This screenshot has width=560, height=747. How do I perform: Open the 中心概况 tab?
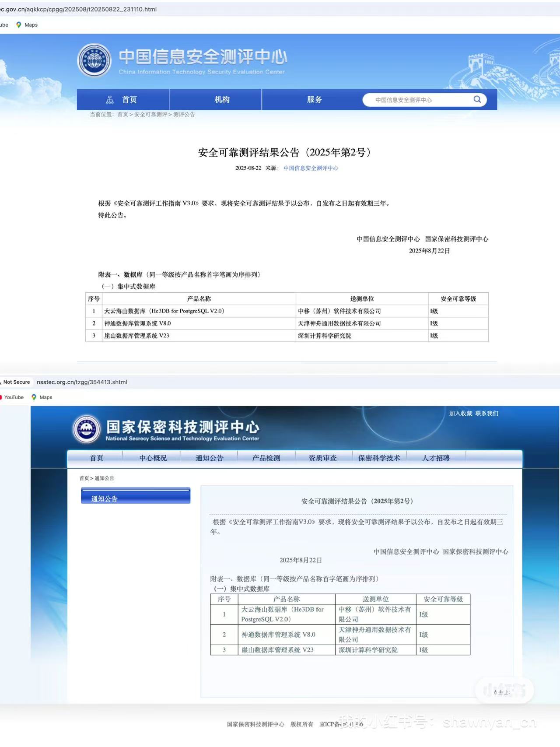[x=153, y=458]
